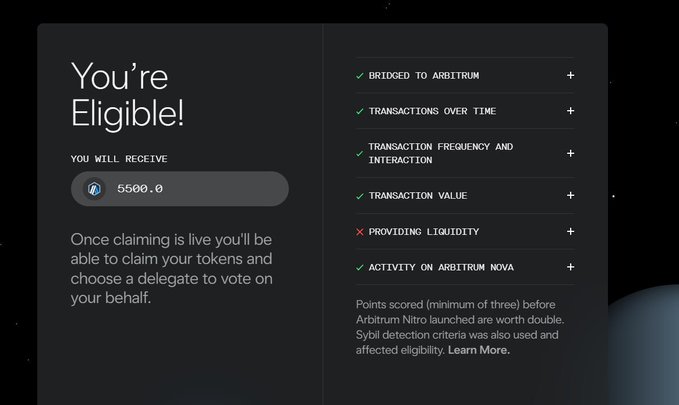This screenshot has width=679, height=405.
Task: Click the check beside Activity on Arbitrum Nova
Action: [x=359, y=268]
